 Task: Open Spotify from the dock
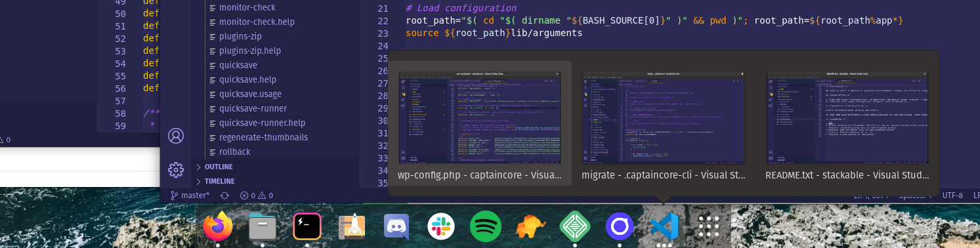pyautogui.click(x=486, y=227)
